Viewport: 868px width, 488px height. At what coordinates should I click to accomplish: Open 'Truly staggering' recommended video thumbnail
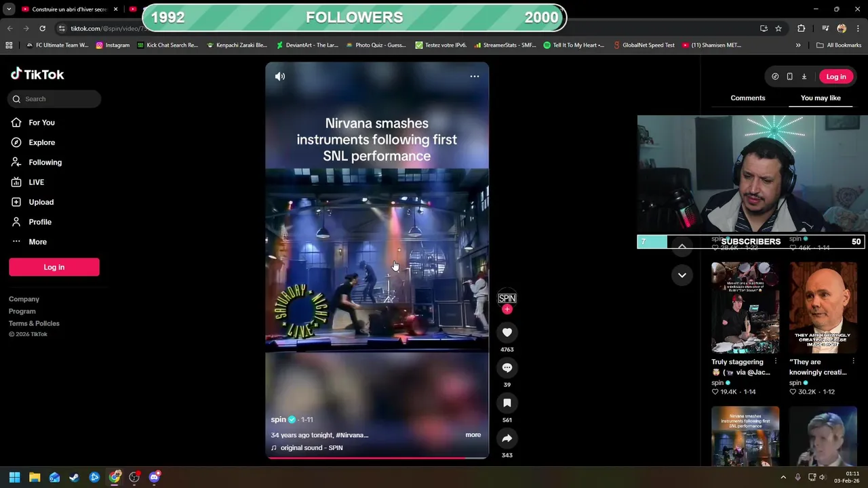click(745, 308)
